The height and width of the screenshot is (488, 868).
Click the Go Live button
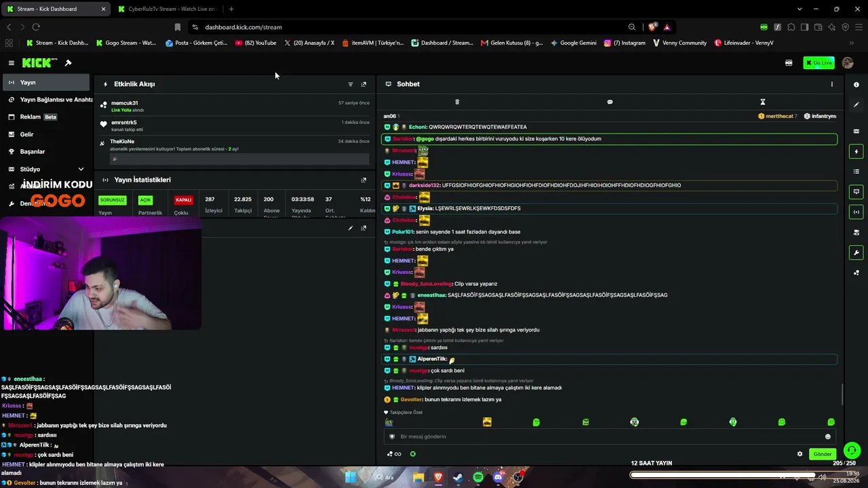(x=818, y=63)
